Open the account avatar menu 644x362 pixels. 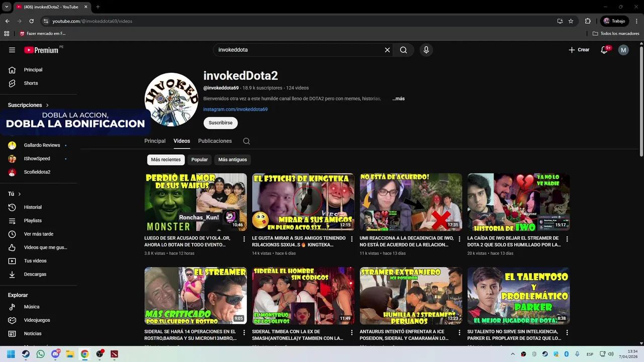click(623, 50)
